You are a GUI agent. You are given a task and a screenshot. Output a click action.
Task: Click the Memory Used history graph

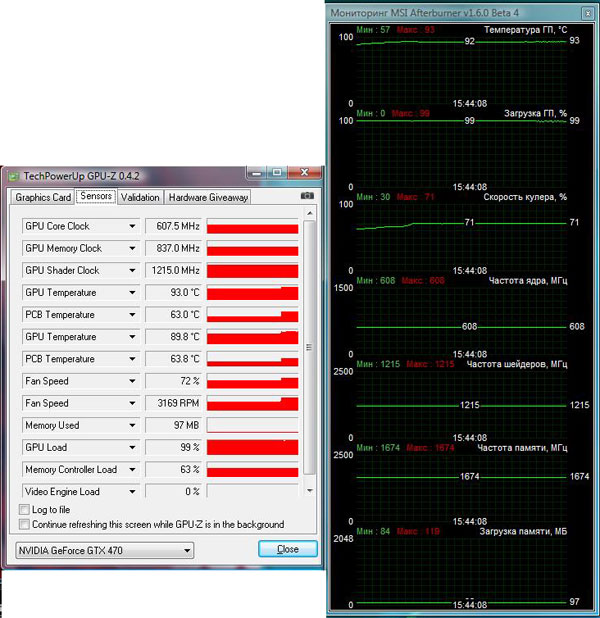click(x=252, y=425)
